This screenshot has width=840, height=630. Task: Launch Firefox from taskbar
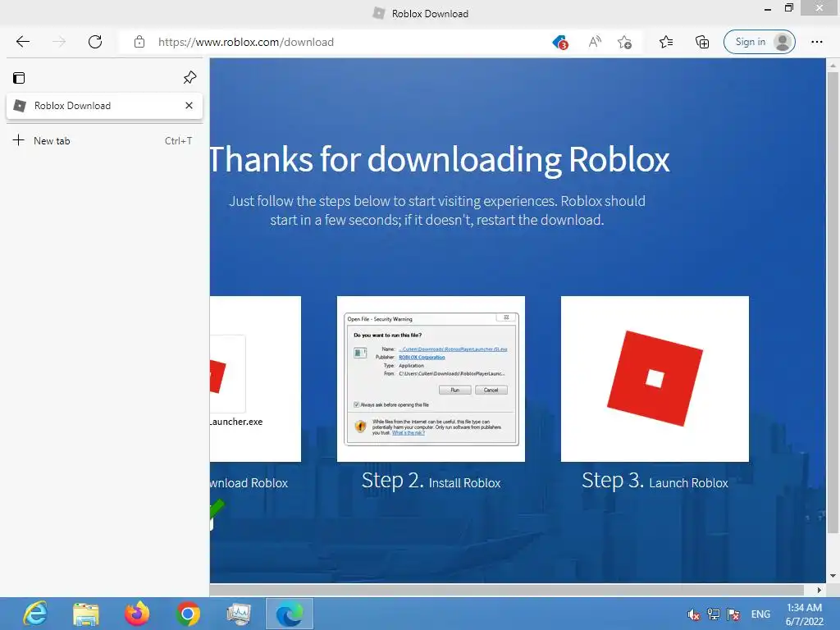pos(137,614)
